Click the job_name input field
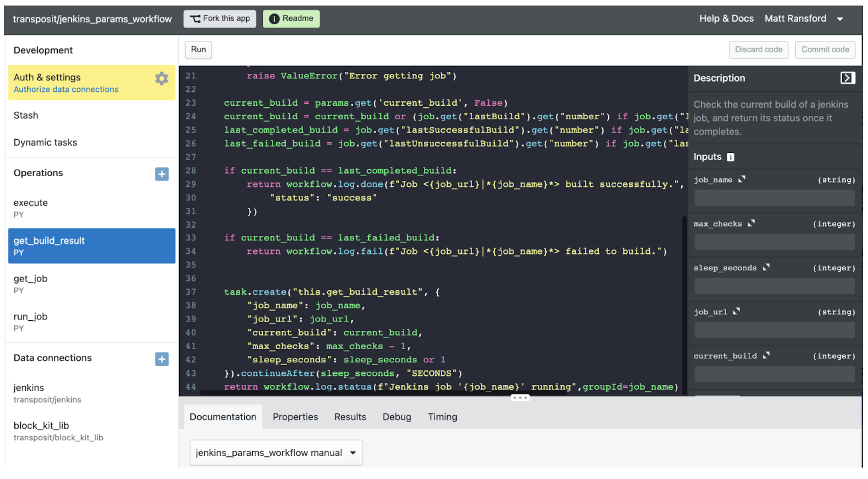This screenshot has width=868, height=479. (774, 198)
